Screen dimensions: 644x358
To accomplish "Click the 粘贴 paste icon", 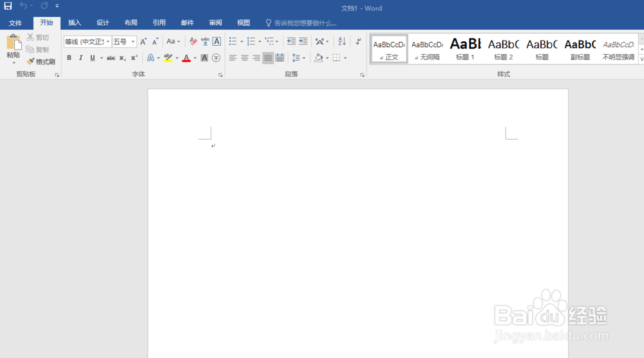I will pos(14,42).
